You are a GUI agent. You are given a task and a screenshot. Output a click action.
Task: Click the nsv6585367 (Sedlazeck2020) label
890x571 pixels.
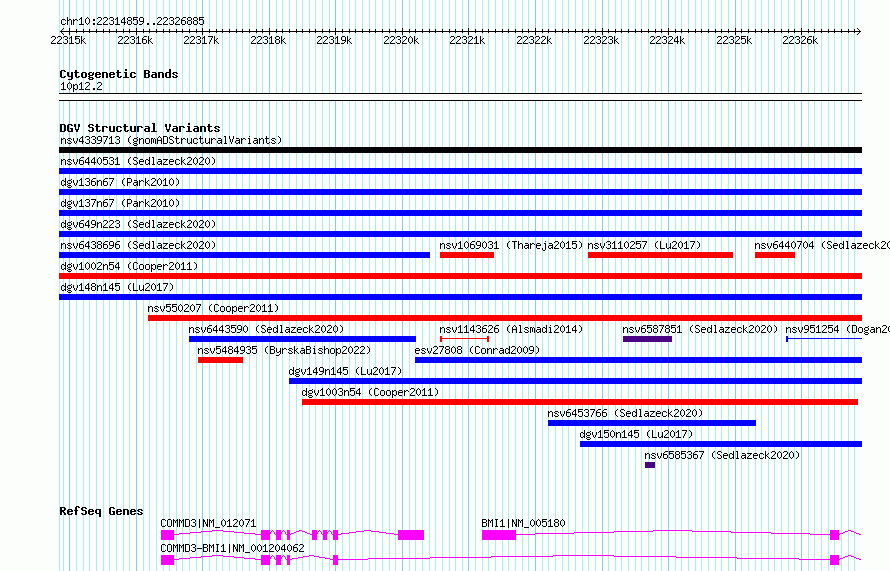[x=722, y=455]
